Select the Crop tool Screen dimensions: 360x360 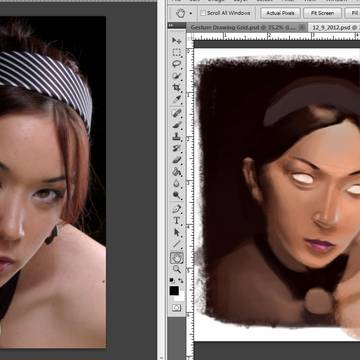(177, 88)
